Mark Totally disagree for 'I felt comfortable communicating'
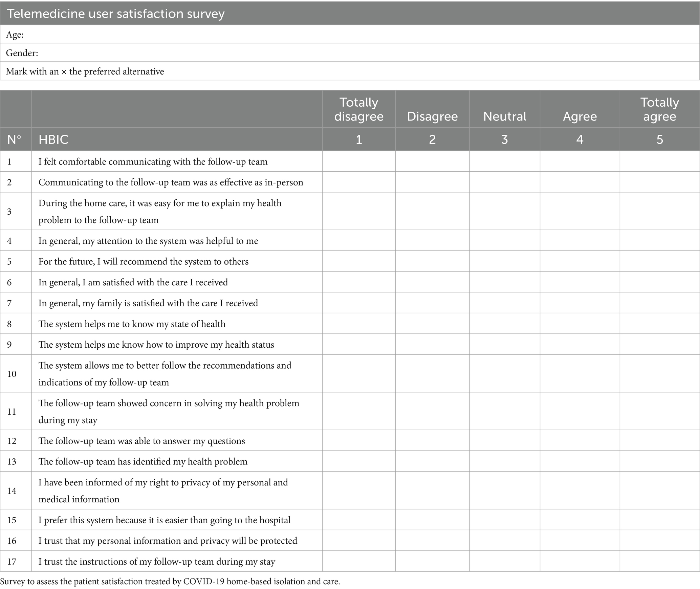The image size is (700, 589). 359,161
